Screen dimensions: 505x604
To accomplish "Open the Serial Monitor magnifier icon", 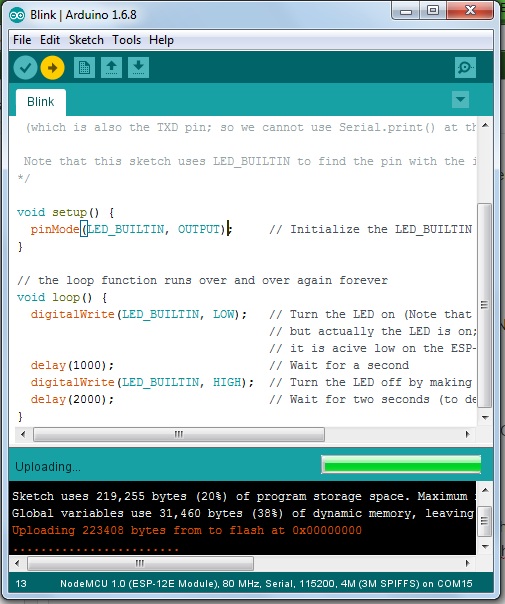I will tap(465, 67).
